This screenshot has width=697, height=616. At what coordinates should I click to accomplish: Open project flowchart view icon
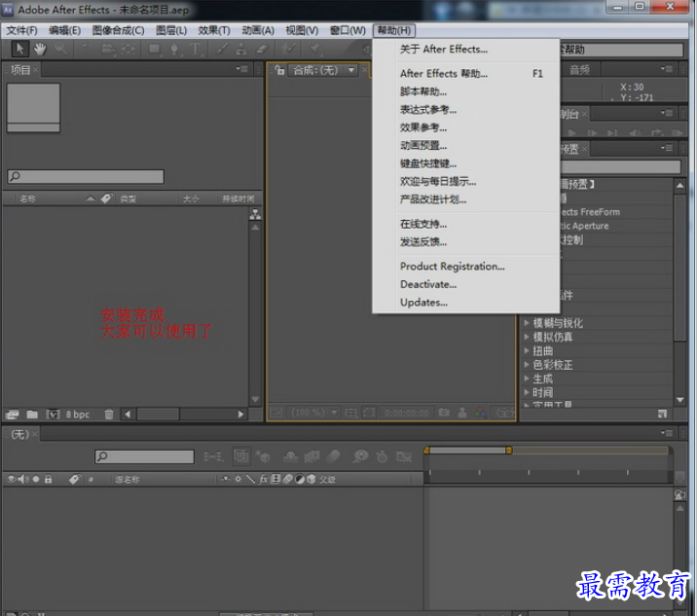[255, 214]
